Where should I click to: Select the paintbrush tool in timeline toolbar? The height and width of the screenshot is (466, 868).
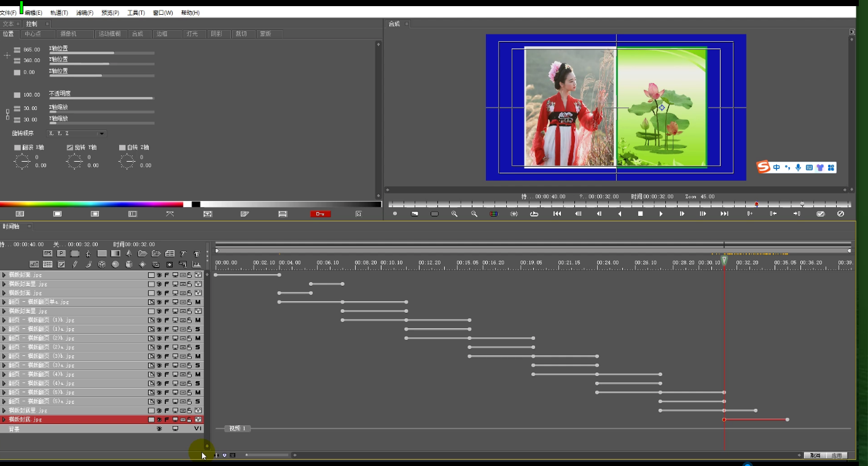pyautogui.click(x=88, y=264)
